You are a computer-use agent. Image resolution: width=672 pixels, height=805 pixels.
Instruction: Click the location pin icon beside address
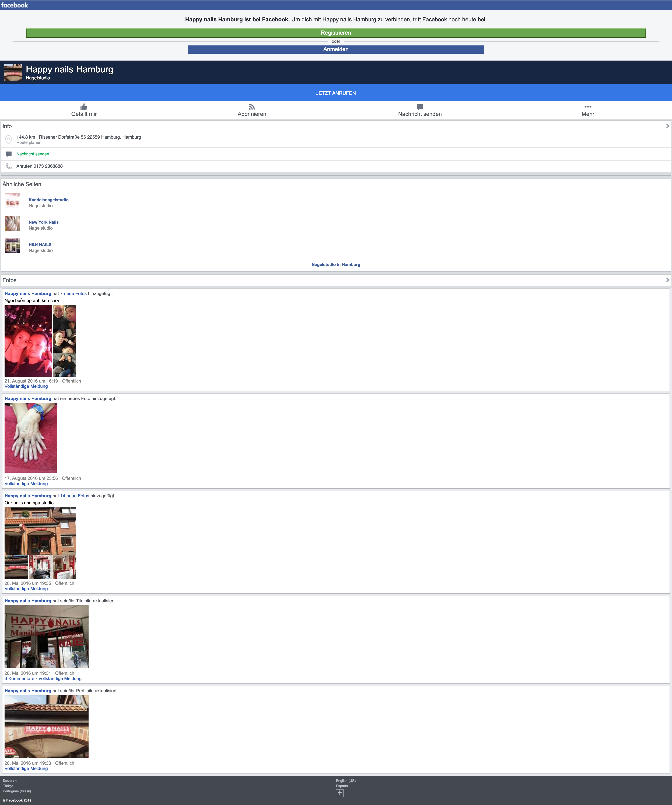pyautogui.click(x=8, y=139)
